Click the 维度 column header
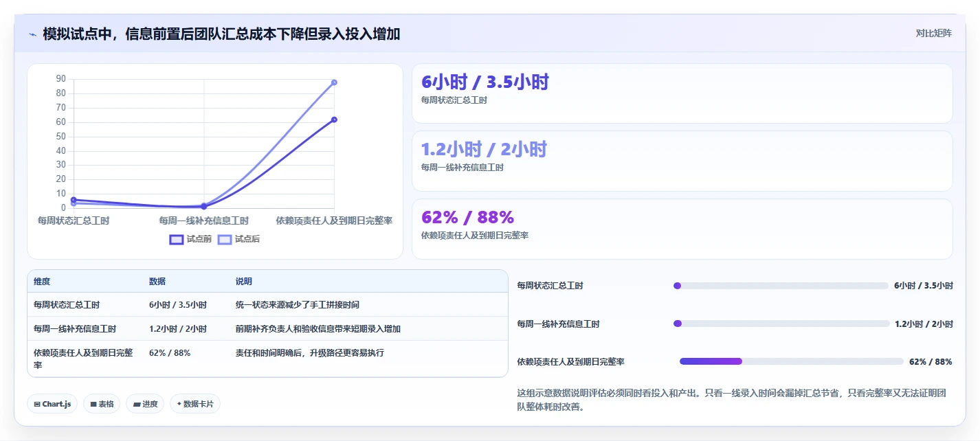The width and height of the screenshot is (980, 441). [42, 282]
